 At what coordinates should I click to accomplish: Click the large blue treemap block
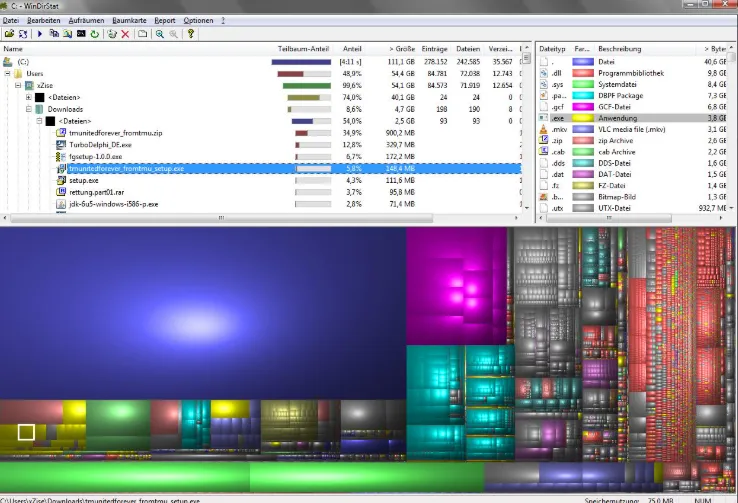203,313
